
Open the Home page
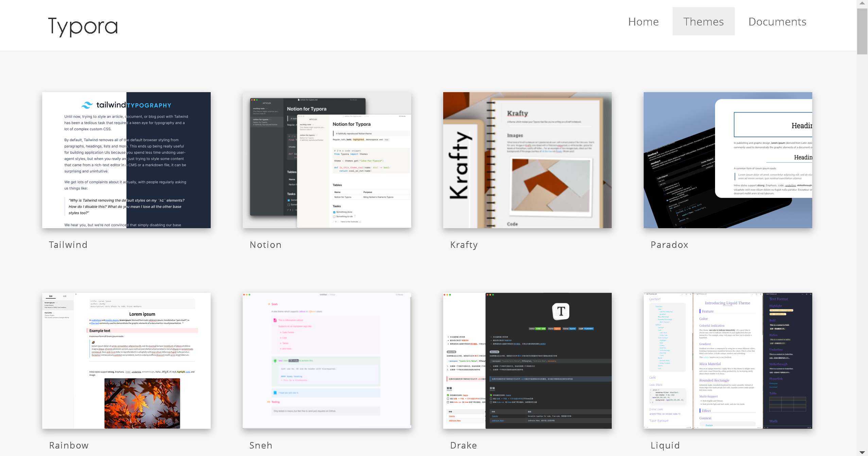point(643,21)
